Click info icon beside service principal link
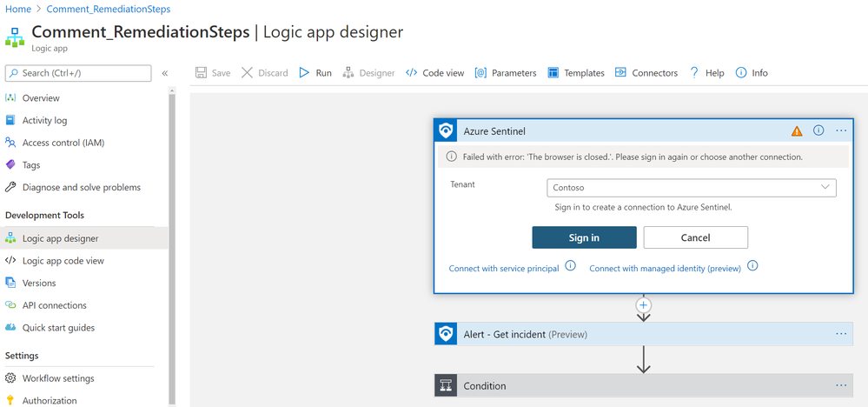868x407 pixels. (570, 266)
